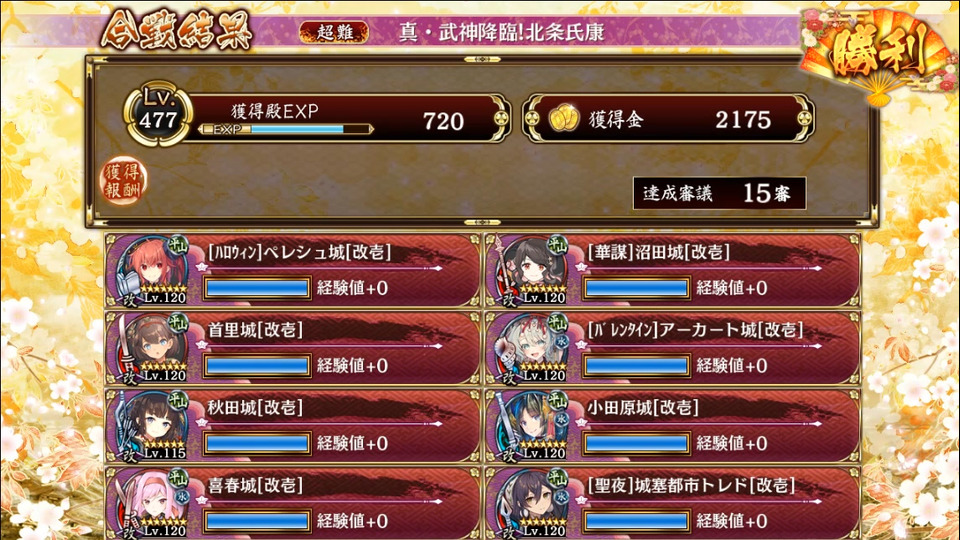Click the 真・武神降臨!北条氏康 stage title
960x540 pixels.
(501, 32)
